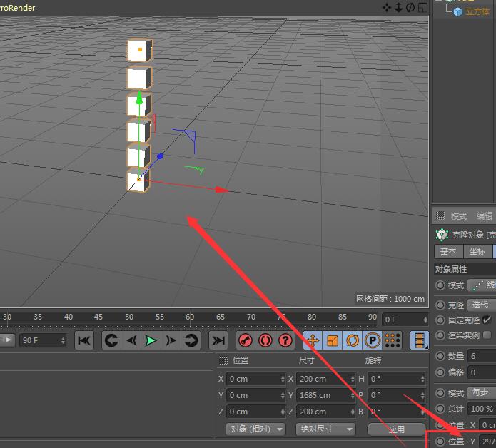Click the 应用 apply button
496x448 pixels.
[396, 429]
